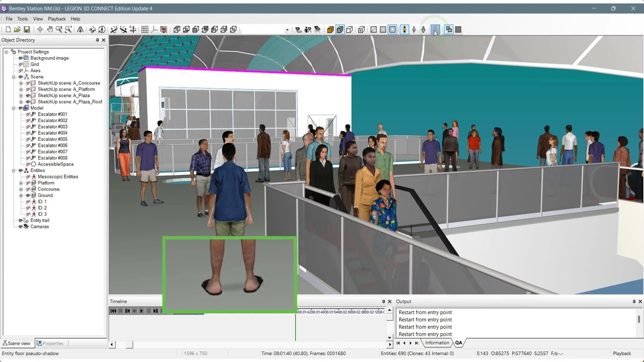
Task: Toggle visibility of Grid item
Action: pyautogui.click(x=21, y=64)
